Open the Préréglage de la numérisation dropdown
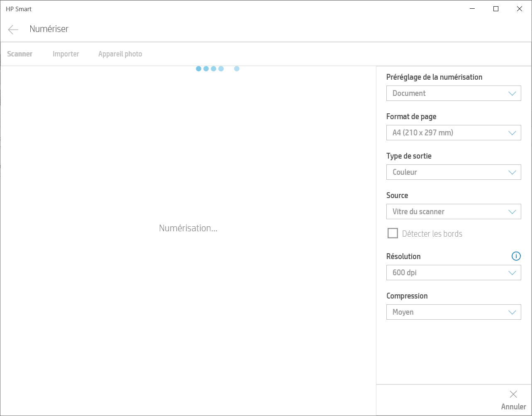This screenshot has height=416, width=532. (454, 93)
